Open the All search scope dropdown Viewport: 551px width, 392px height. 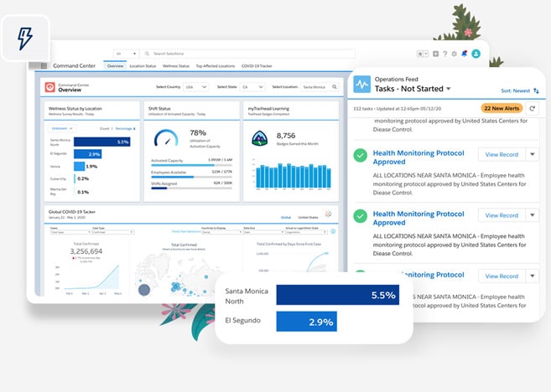[x=126, y=54]
